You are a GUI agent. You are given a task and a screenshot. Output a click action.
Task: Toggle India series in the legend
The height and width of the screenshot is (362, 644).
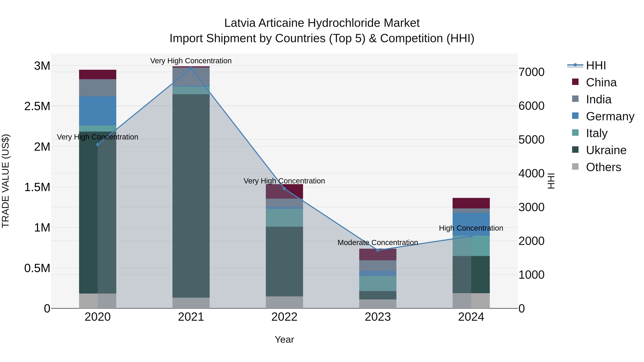point(592,99)
